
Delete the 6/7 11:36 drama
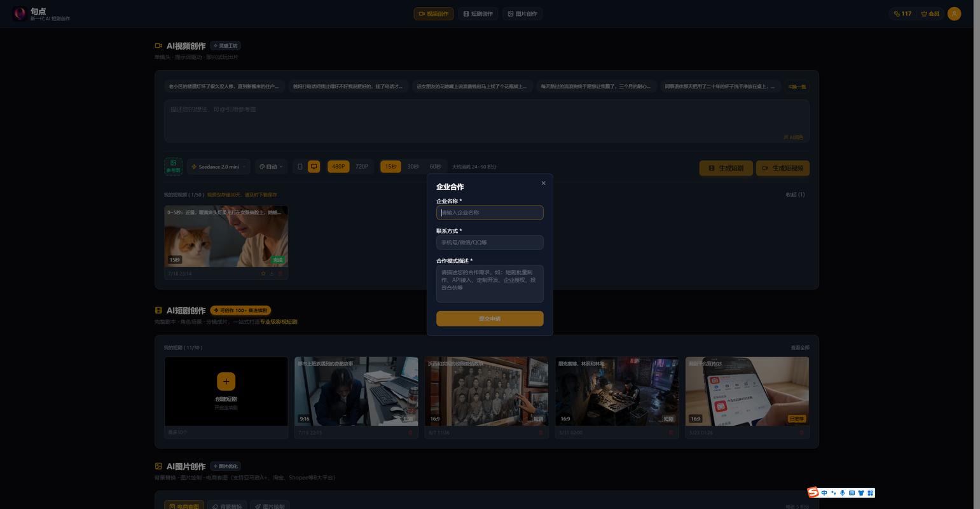click(541, 433)
